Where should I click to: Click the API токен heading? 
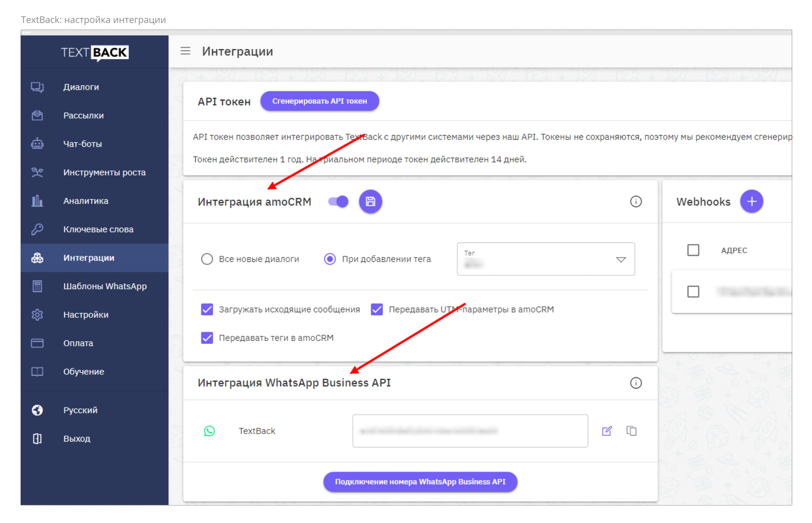pos(224,101)
